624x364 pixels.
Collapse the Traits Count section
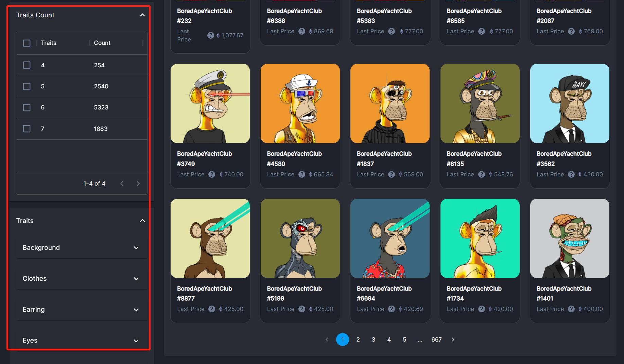tap(142, 15)
